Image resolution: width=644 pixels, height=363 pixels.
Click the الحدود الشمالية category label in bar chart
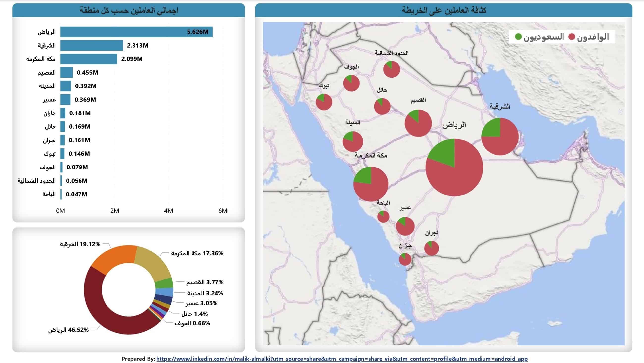[x=37, y=181]
